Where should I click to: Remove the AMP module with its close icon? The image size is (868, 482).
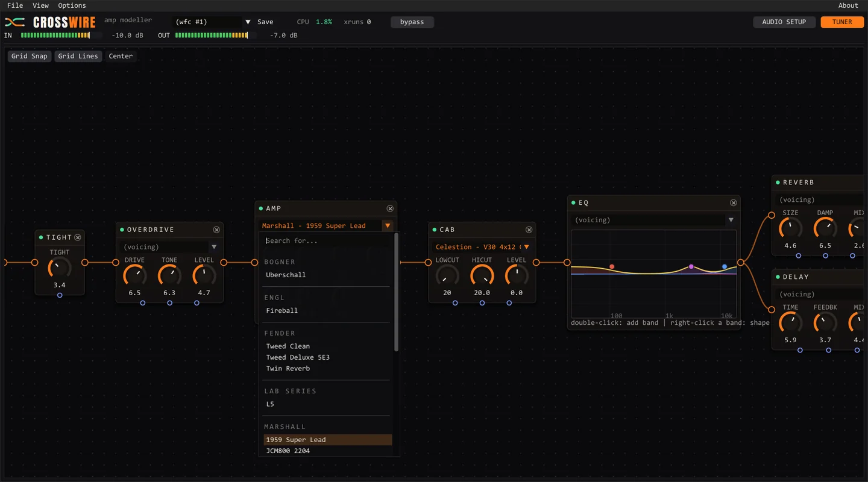click(x=390, y=208)
